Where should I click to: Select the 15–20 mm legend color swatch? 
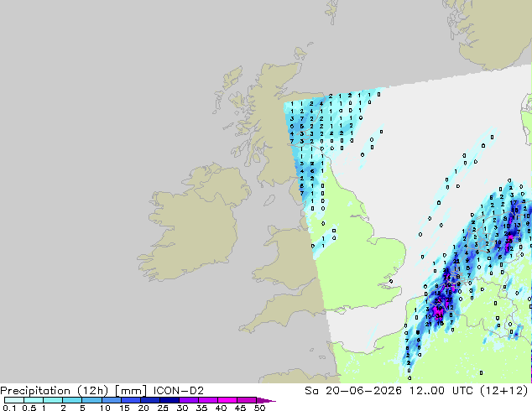pyautogui.click(x=130, y=400)
